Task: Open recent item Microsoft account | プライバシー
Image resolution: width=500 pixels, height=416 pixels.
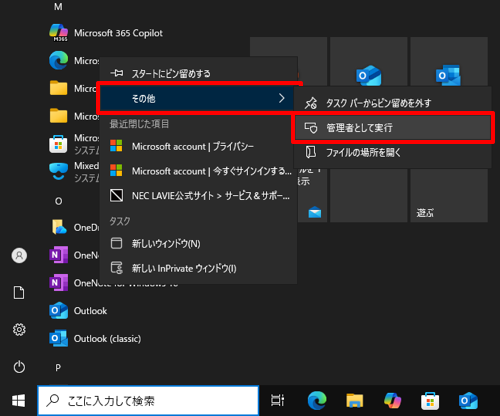Action: point(198,146)
